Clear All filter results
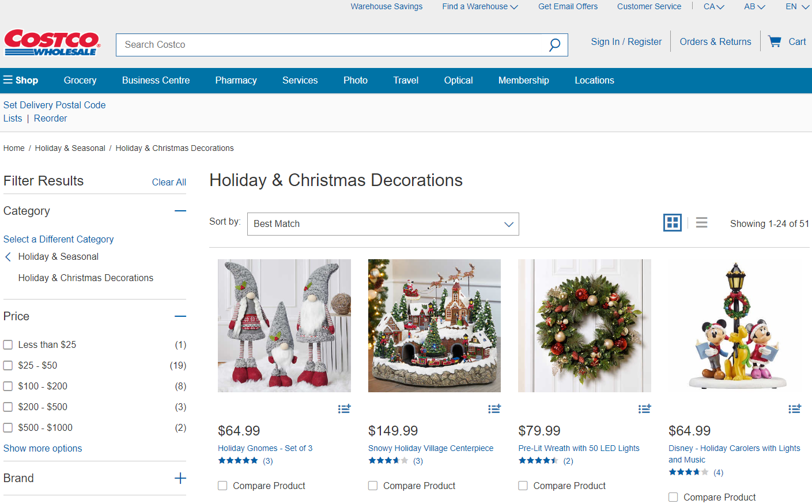Viewport: 812px width, 504px height. point(169,183)
